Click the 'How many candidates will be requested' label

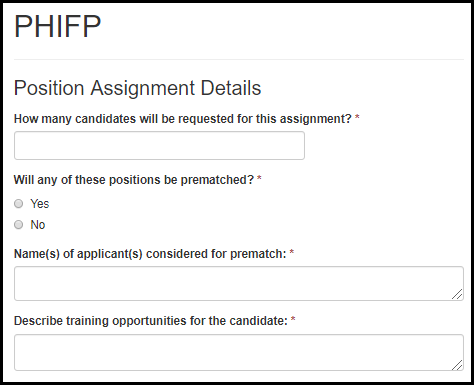tap(183, 119)
